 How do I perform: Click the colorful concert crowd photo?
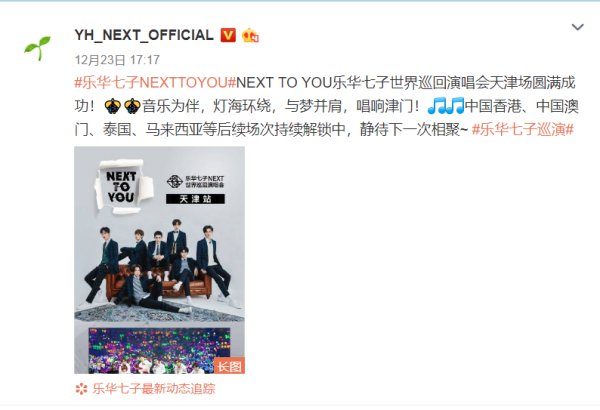159,350
